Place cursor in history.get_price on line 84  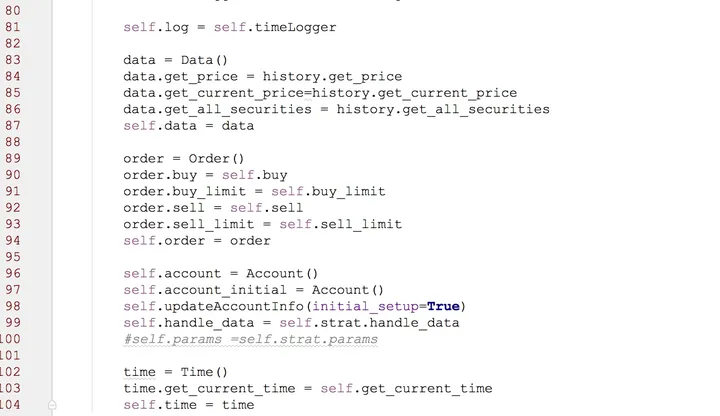click(x=332, y=77)
